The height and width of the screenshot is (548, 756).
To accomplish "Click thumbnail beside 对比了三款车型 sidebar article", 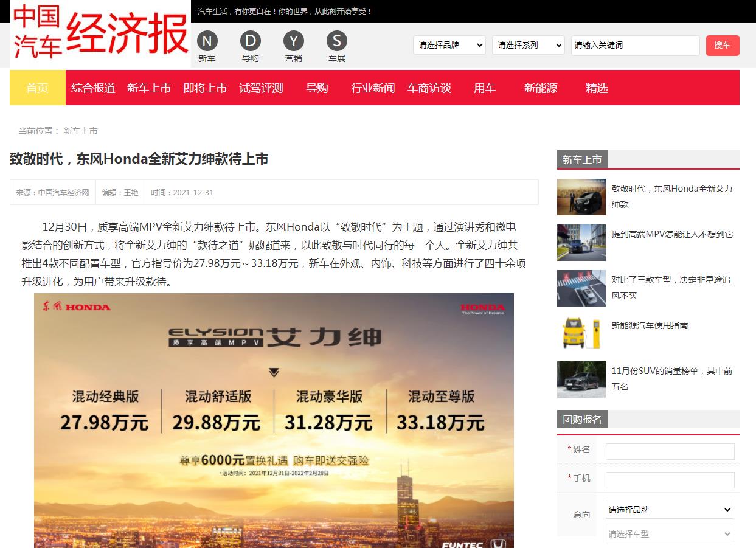I will point(581,288).
